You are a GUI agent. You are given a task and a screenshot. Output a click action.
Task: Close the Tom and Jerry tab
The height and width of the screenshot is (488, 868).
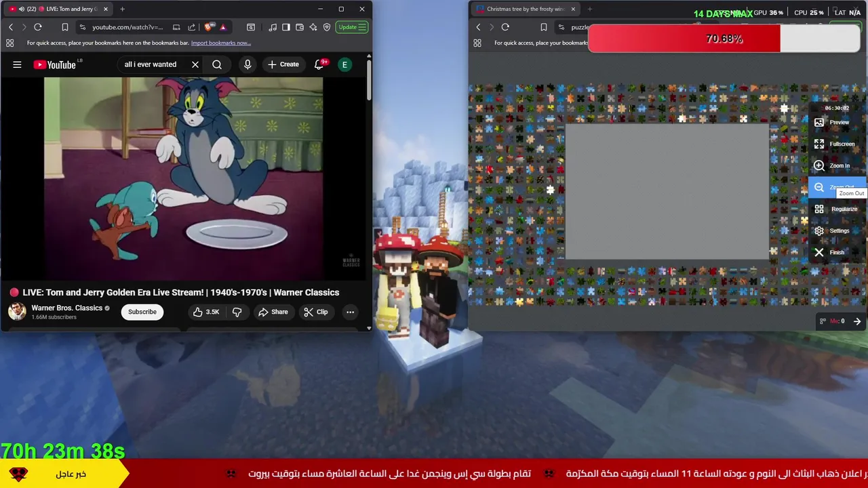(x=105, y=9)
